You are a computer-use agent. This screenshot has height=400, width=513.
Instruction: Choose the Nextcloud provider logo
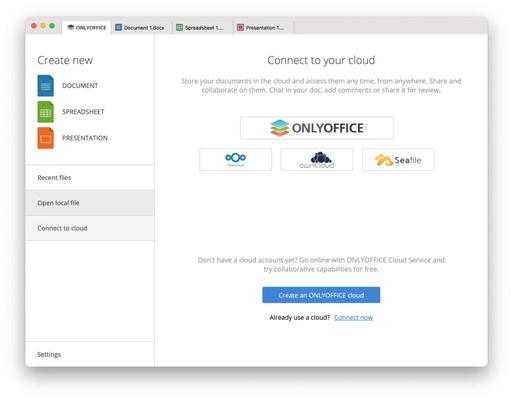click(235, 160)
